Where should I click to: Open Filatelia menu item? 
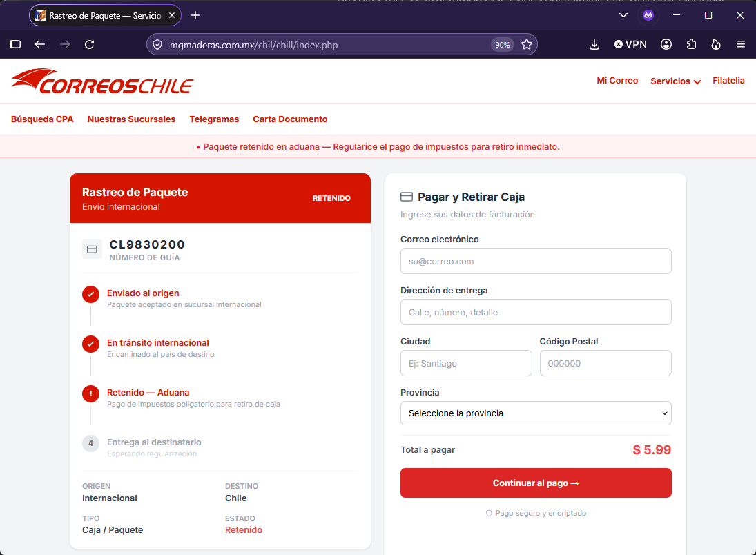(x=728, y=81)
